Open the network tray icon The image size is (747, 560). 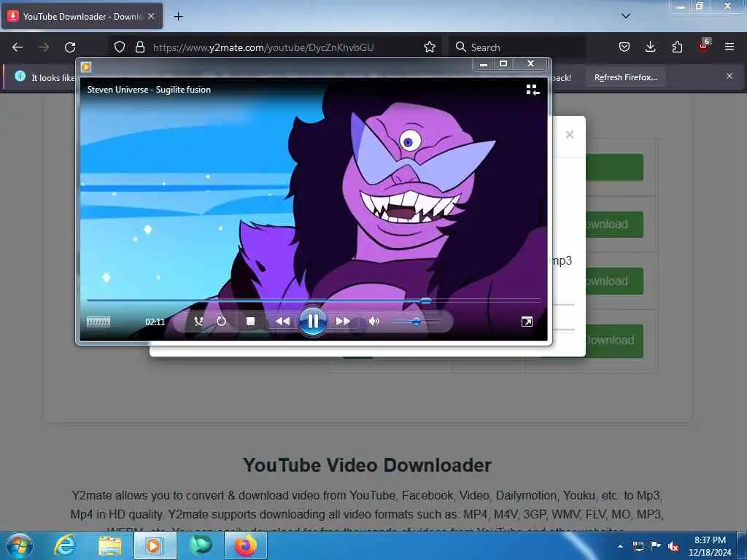[x=638, y=546]
